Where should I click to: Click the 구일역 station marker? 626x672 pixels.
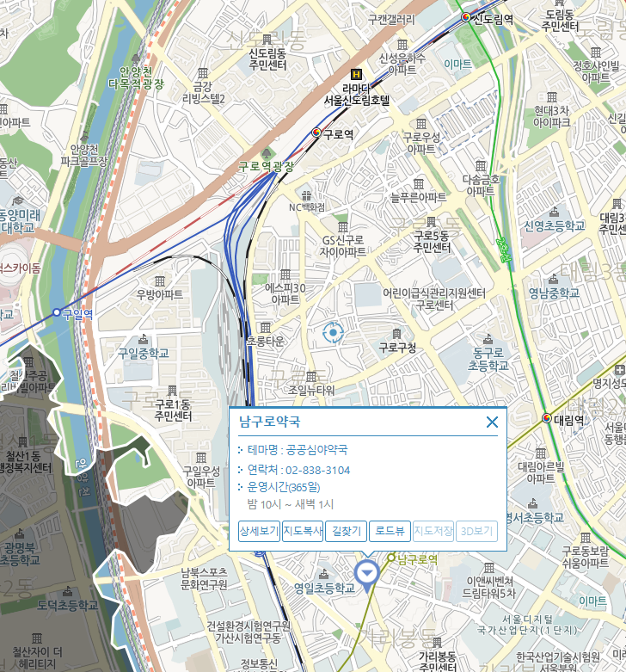(x=57, y=312)
